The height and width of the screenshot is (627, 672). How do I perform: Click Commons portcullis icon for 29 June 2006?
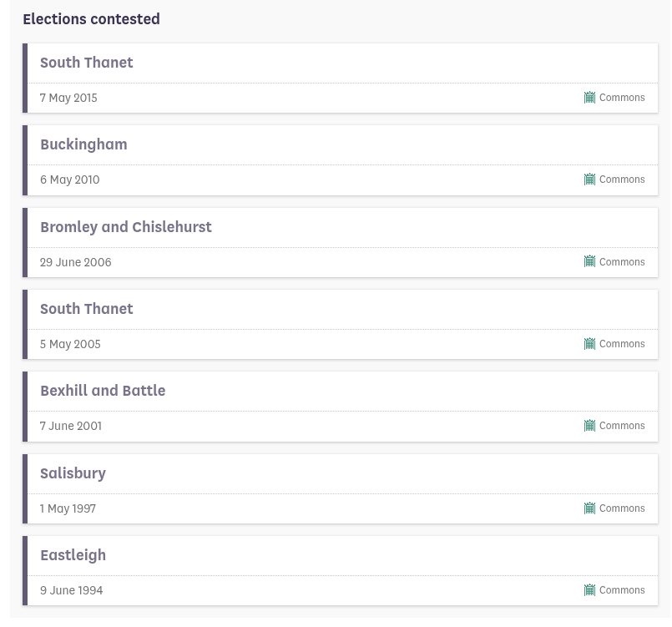[589, 261]
